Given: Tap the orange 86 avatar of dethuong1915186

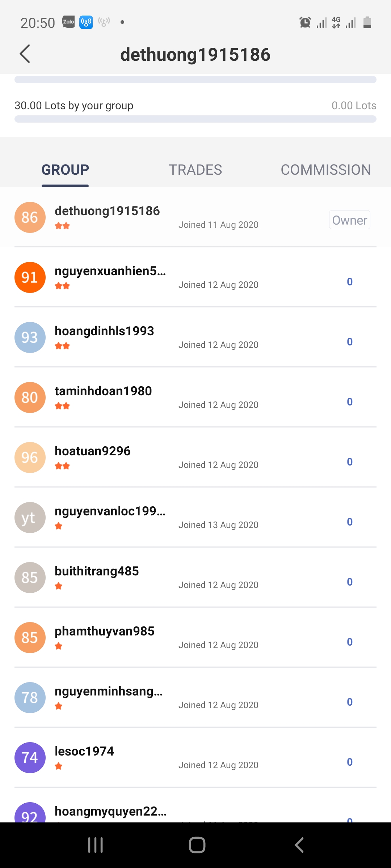Looking at the screenshot, I should (x=30, y=217).
